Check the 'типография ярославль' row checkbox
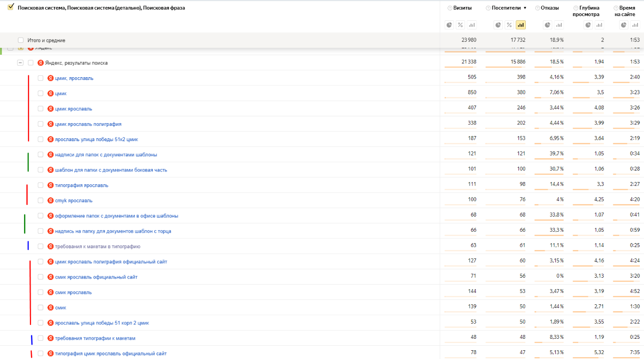Viewport: 644px width, 359px height. click(40, 185)
